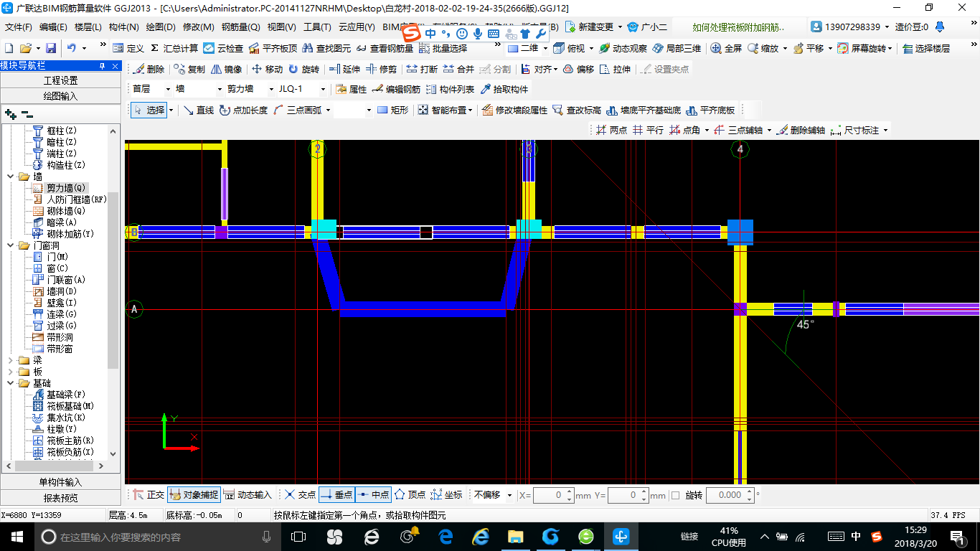Open the 工具(T) menu

317,27
